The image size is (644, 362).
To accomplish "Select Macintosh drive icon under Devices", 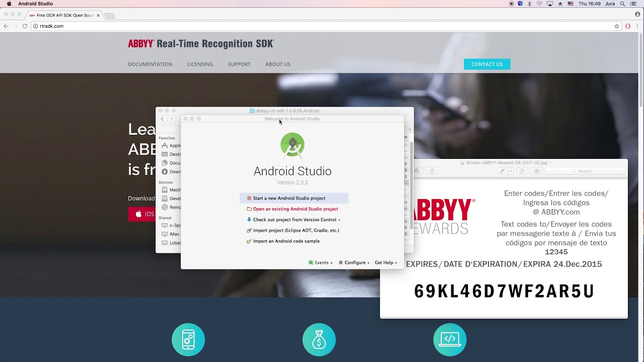I will click(165, 190).
